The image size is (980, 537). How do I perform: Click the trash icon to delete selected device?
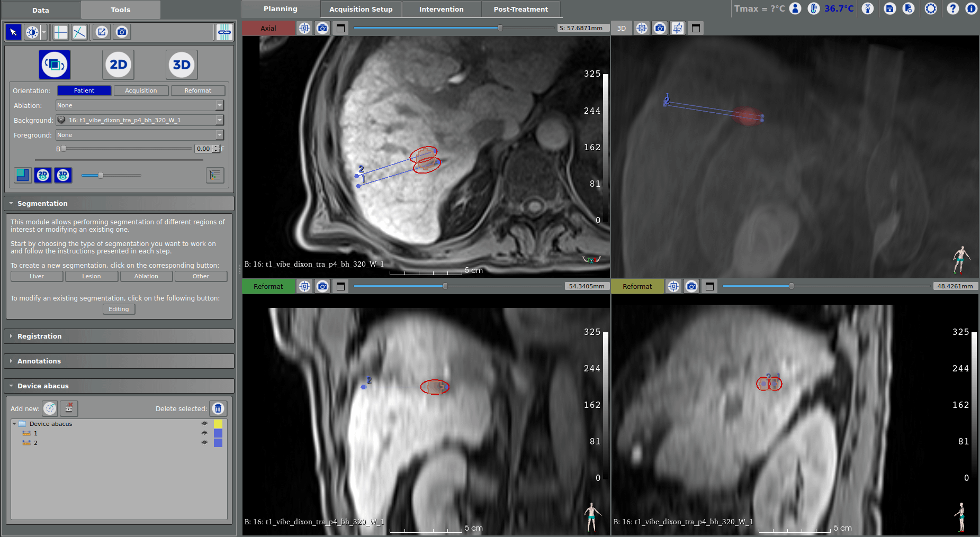[218, 408]
